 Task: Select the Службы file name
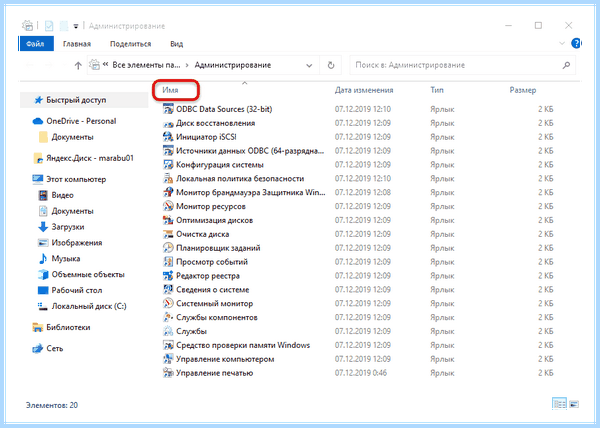click(191, 331)
